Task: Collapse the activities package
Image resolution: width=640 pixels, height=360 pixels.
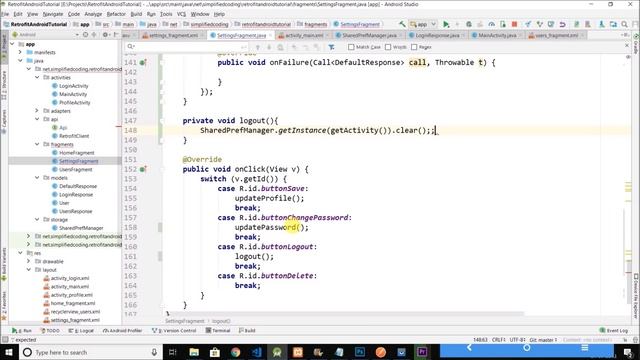Action: (37, 77)
